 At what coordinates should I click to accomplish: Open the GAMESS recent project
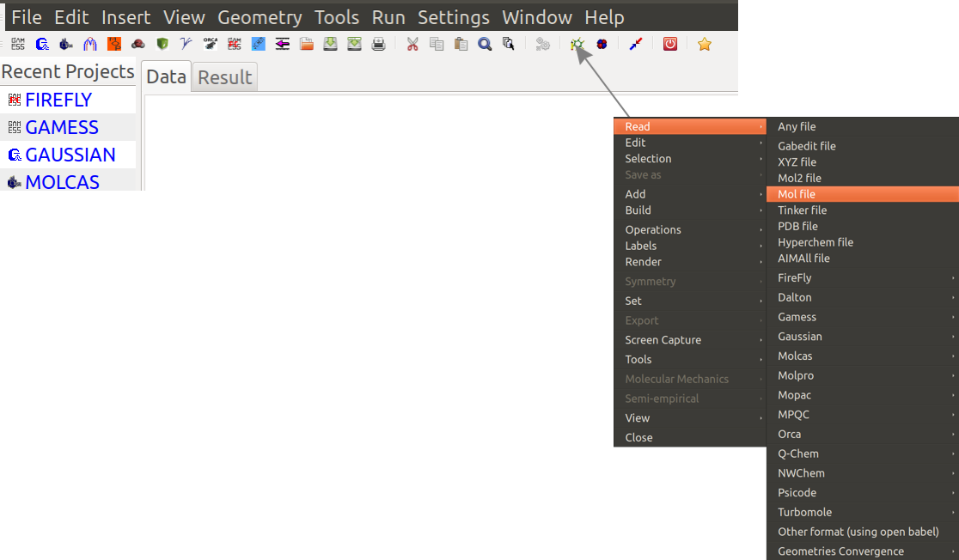point(68,127)
